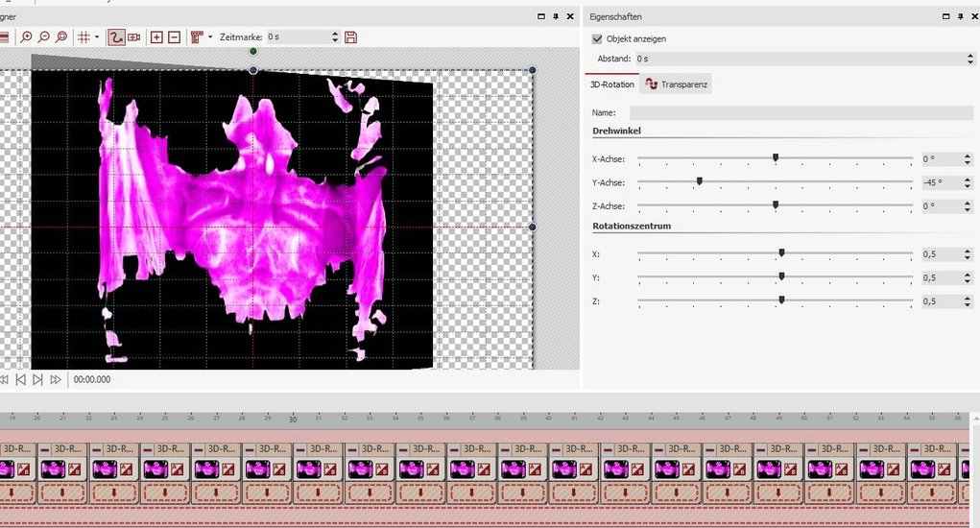
Task: Click the zoom in magnifier icon
Action: 27,37
